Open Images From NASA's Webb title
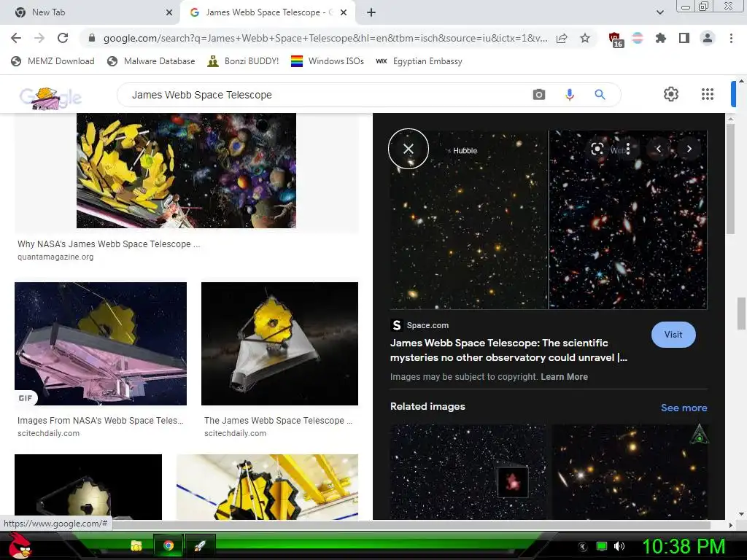This screenshot has height=560, width=747. pos(101,421)
